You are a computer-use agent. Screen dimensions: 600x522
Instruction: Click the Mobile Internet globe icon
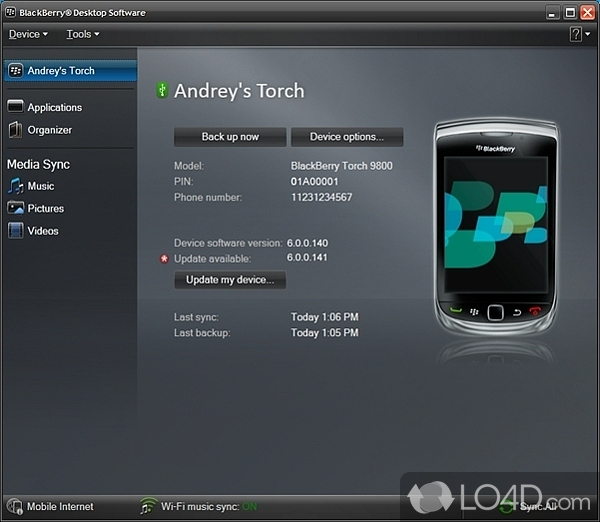point(15,507)
